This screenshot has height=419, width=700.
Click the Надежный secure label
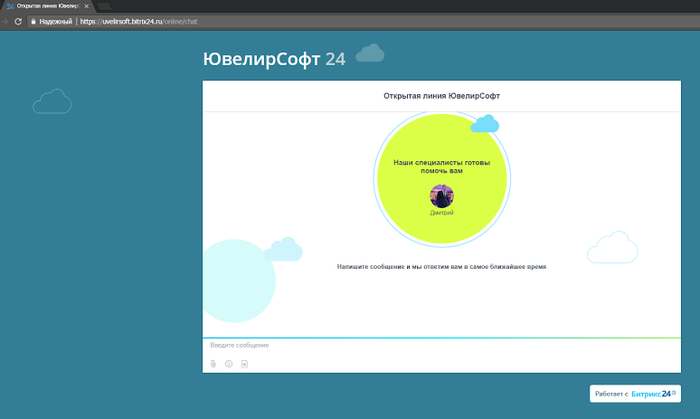(x=55, y=21)
